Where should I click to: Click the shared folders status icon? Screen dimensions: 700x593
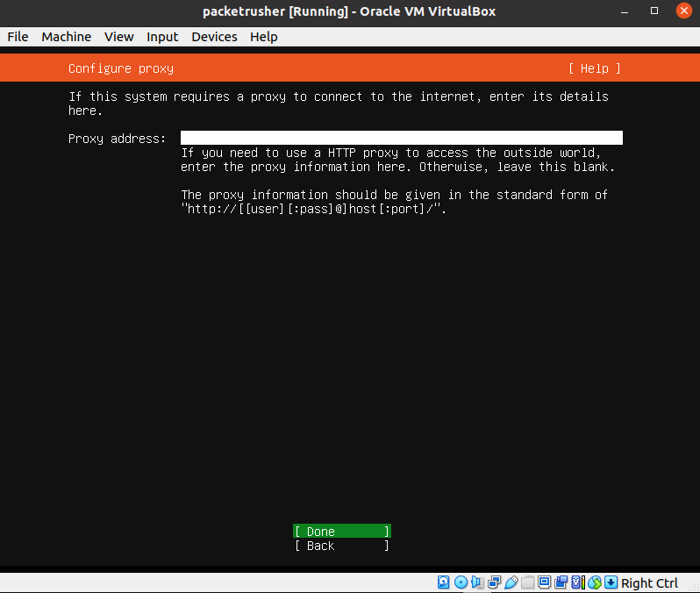coord(528,582)
